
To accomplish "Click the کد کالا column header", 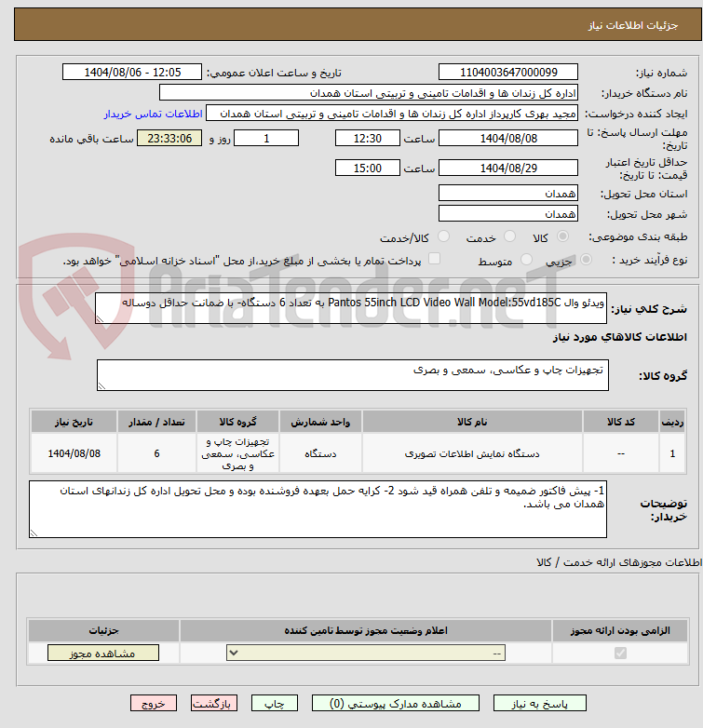I will click(x=621, y=422).
